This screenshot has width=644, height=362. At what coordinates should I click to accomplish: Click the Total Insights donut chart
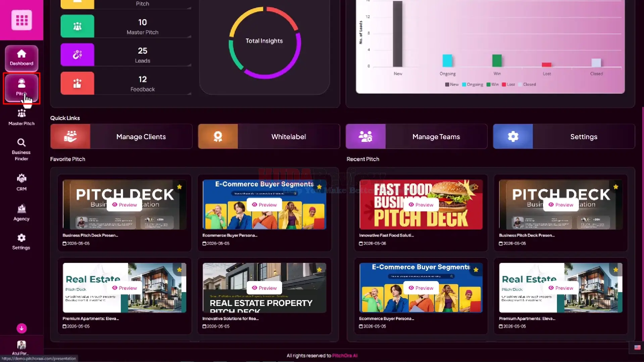[265, 43]
